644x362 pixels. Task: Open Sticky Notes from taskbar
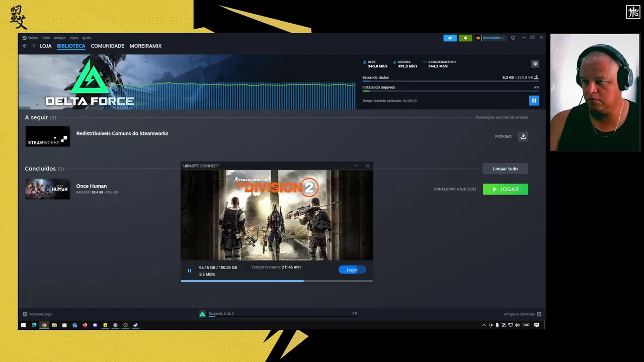tap(105, 325)
